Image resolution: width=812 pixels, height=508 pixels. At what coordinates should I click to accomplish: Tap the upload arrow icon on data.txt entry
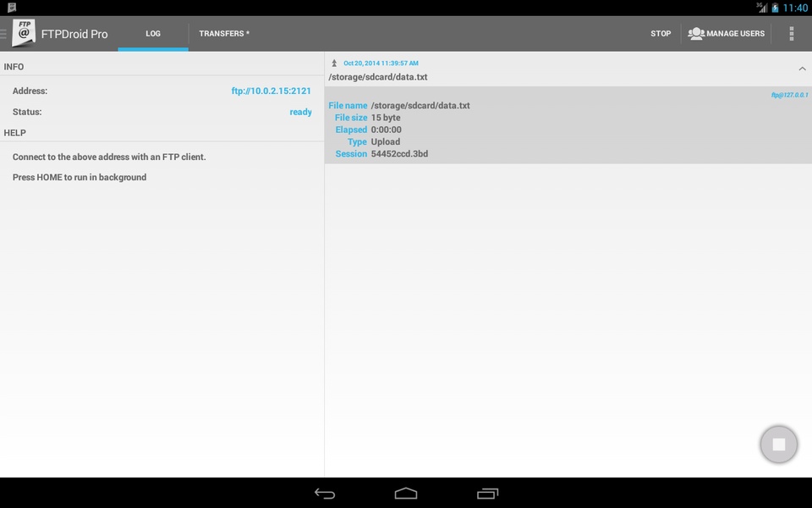(334, 63)
